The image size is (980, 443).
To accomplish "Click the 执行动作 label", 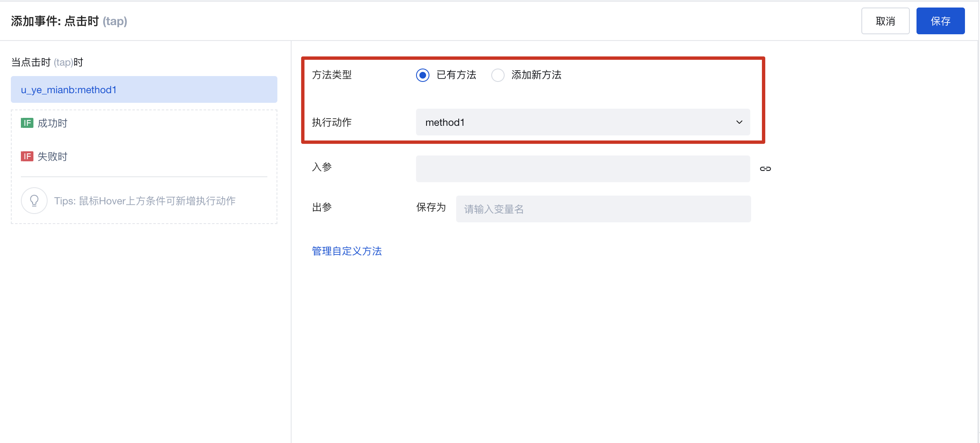I will (332, 122).
